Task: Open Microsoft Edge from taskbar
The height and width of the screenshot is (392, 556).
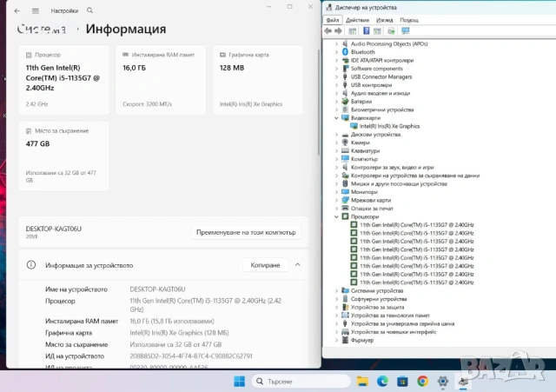Action: tap(382, 382)
